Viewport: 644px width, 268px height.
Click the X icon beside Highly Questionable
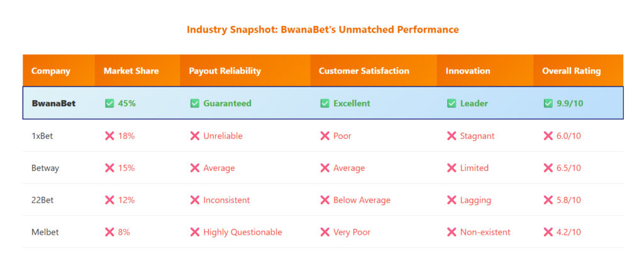tap(195, 232)
